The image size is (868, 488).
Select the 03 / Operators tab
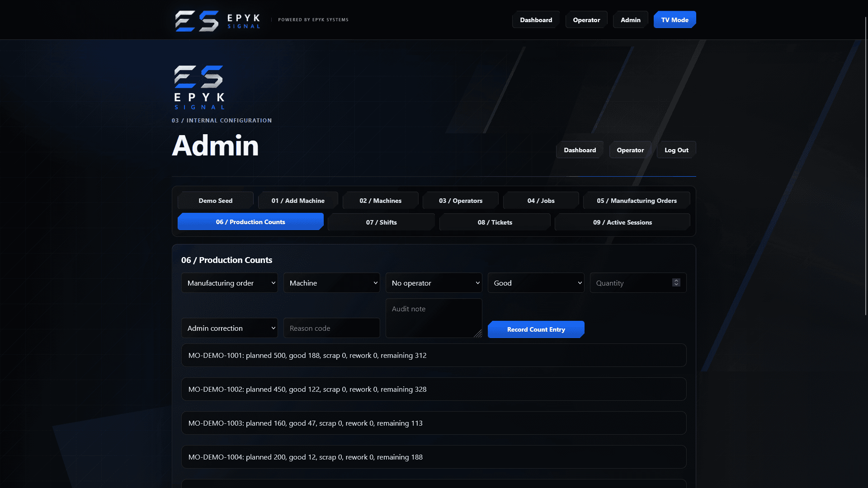(x=461, y=201)
